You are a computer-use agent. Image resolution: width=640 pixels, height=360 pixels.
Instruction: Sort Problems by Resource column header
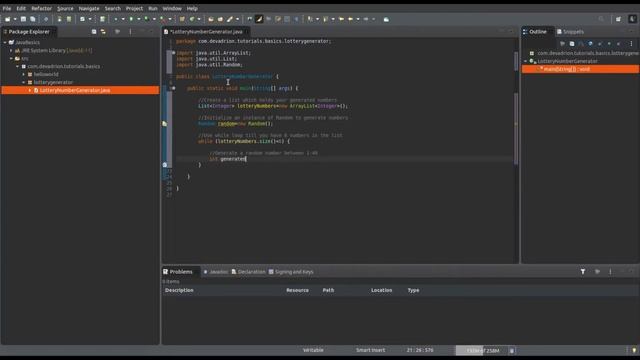coord(298,290)
